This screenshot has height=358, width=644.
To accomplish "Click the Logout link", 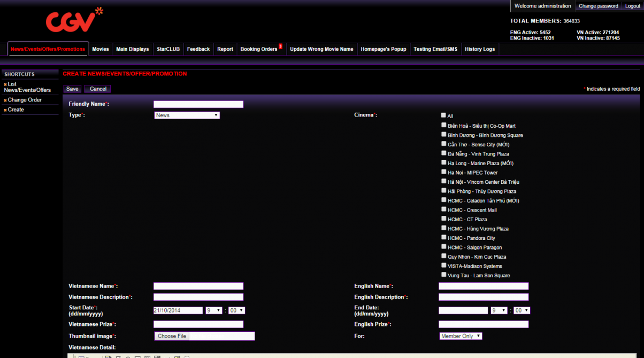I will 632,6.
